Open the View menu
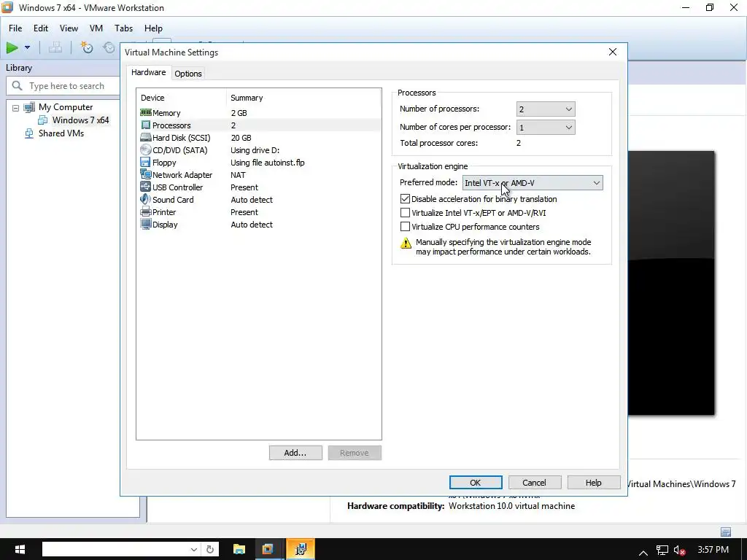This screenshot has width=747, height=560. (69, 28)
